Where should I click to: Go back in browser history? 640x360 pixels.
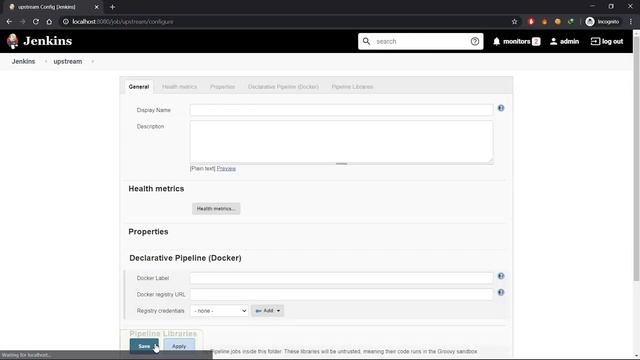pyautogui.click(x=9, y=22)
